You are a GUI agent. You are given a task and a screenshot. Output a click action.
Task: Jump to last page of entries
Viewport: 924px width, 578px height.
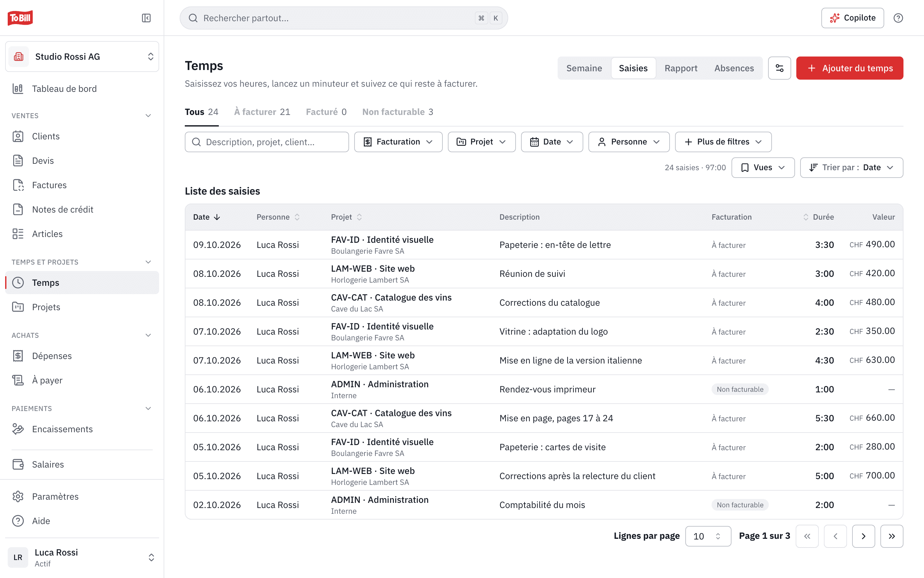(892, 536)
